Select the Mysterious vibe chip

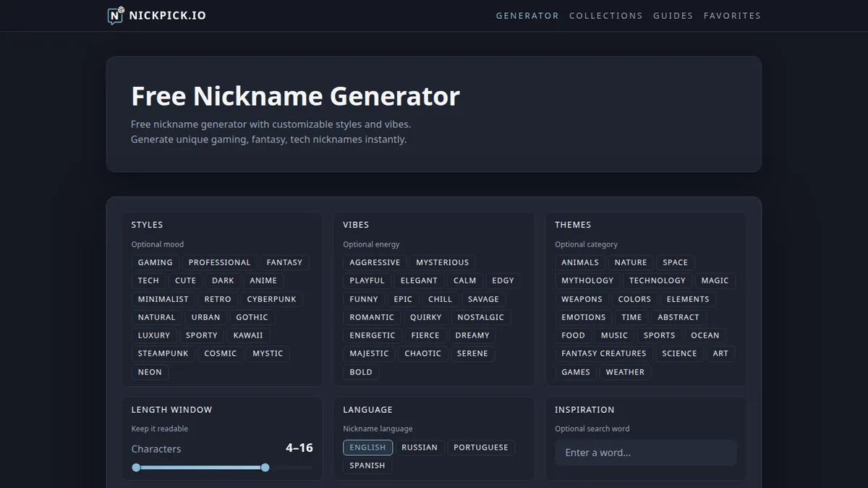point(442,262)
